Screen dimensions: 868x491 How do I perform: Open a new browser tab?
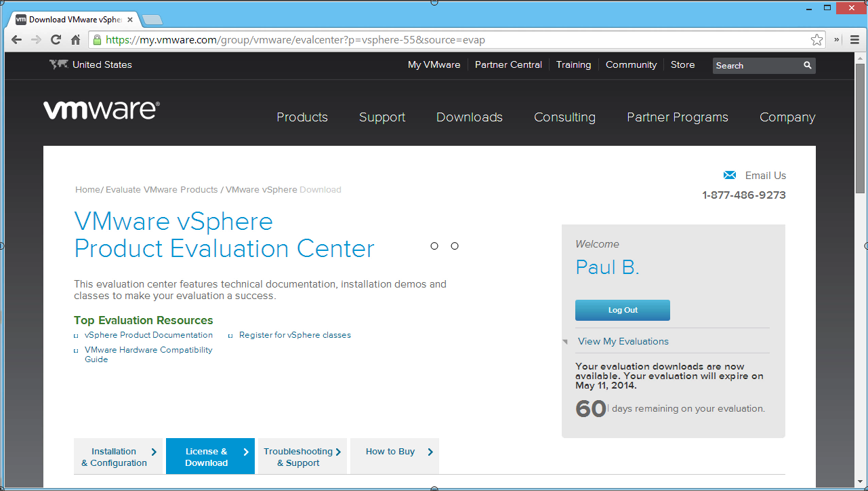[152, 20]
